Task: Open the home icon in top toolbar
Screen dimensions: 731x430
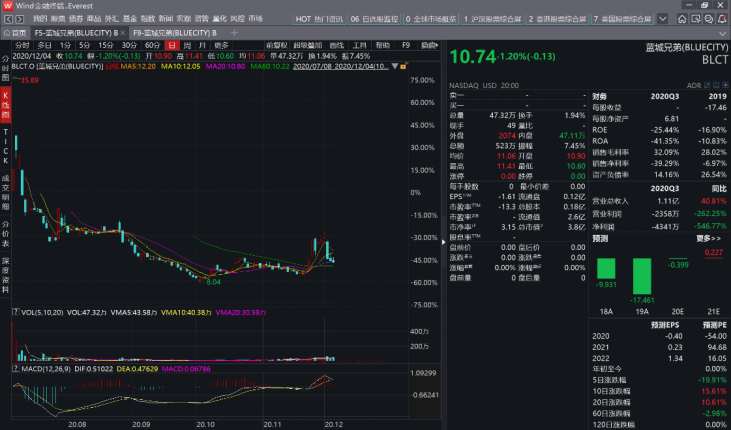Action: tap(682, 19)
